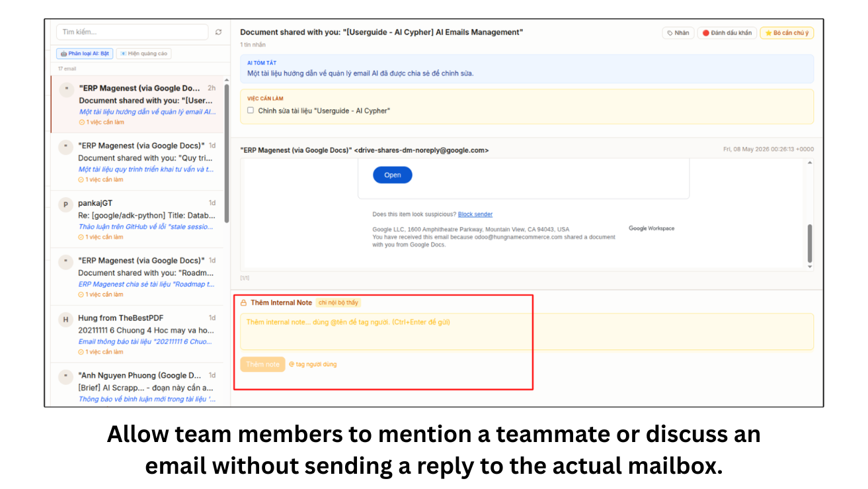
Task: Click the refresh icon beside search box
Action: [218, 32]
